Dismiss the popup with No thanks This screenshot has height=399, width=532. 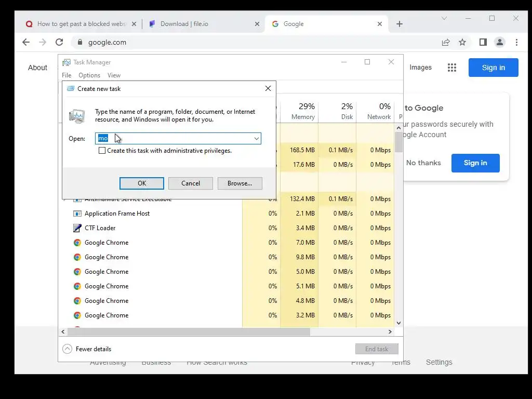(x=423, y=163)
